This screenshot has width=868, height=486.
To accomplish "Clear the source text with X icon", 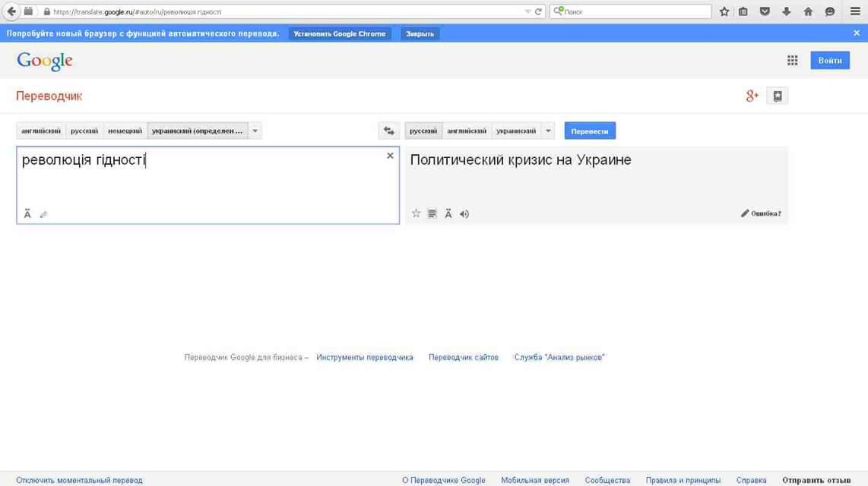I will point(390,156).
